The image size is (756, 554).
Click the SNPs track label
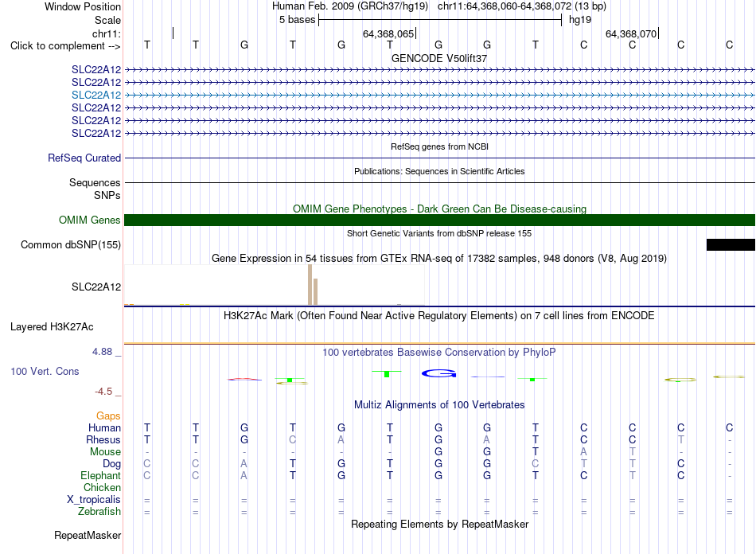click(107, 195)
